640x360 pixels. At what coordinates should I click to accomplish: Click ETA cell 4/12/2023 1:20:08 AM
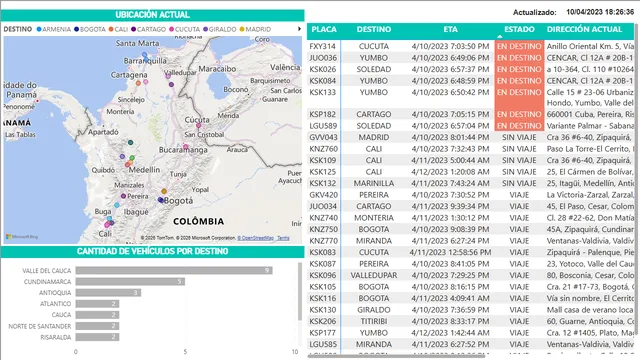tap(450, 172)
